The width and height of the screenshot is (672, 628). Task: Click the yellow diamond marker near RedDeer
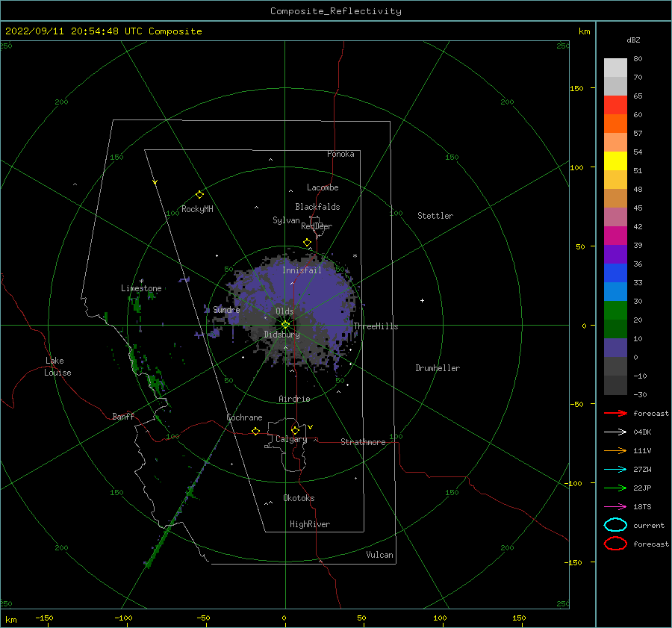click(308, 243)
